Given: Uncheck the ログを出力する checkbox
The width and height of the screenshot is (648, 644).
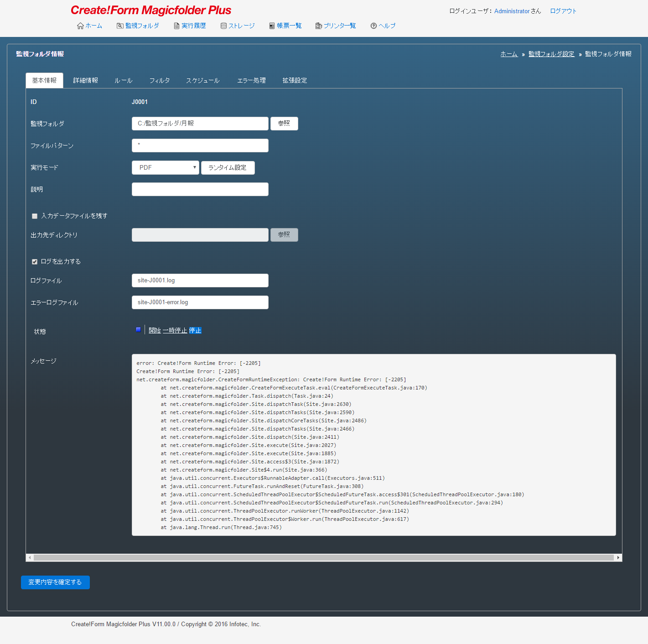Looking at the screenshot, I should (35, 262).
